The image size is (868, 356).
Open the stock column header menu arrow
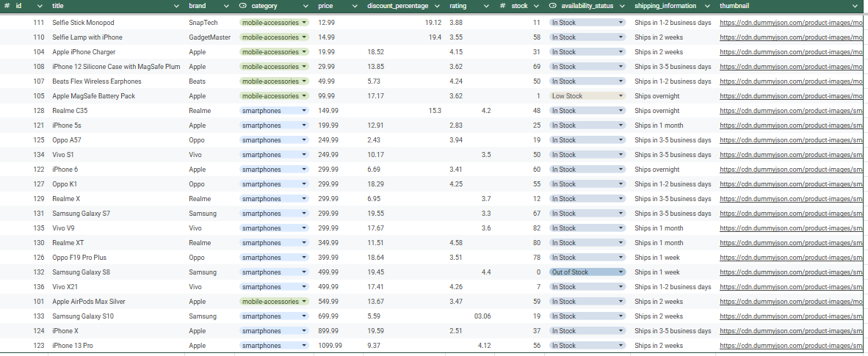536,6
